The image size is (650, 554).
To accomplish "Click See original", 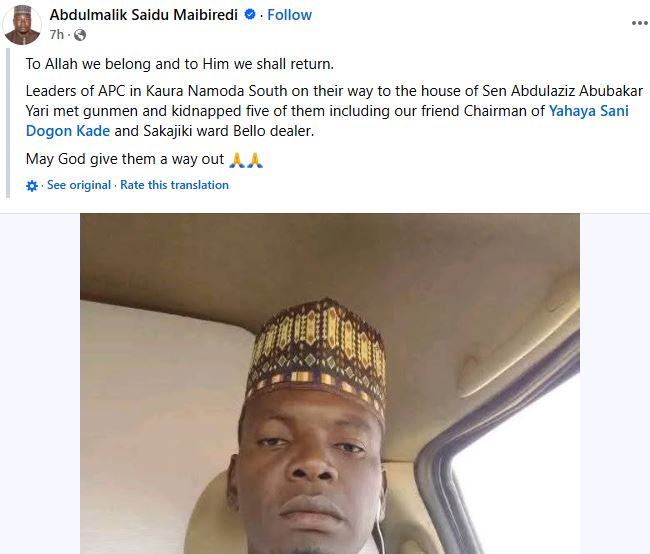I will coord(79,185).
